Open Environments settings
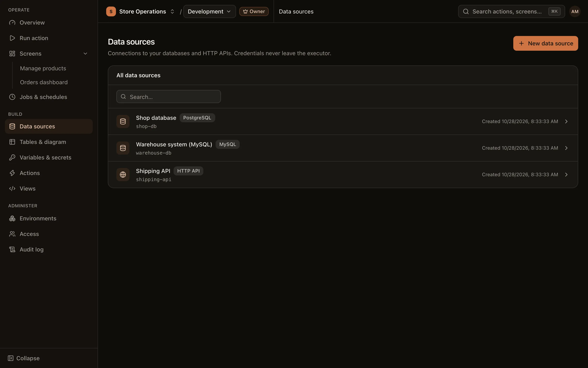Screen dimensions: 588x368 49,219
